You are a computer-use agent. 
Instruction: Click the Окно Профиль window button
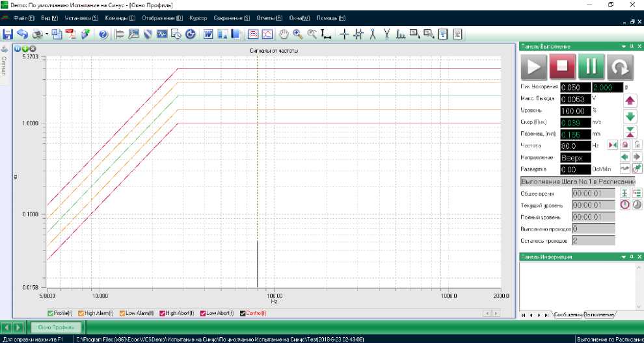tap(55, 327)
